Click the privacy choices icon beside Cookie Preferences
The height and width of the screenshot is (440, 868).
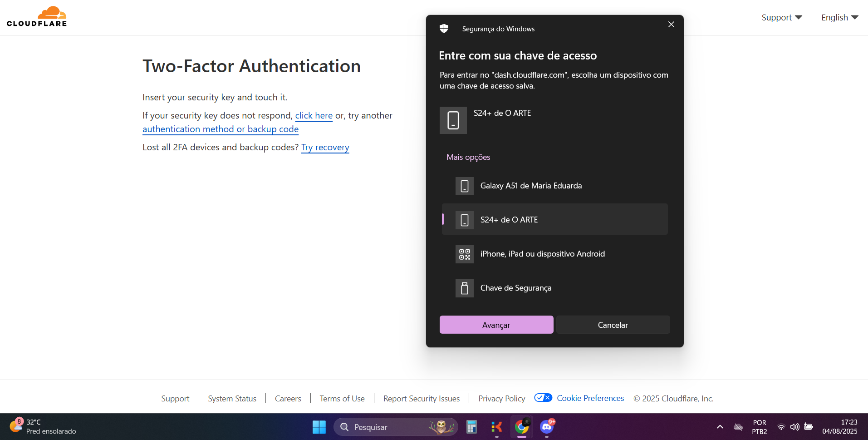[543, 398]
